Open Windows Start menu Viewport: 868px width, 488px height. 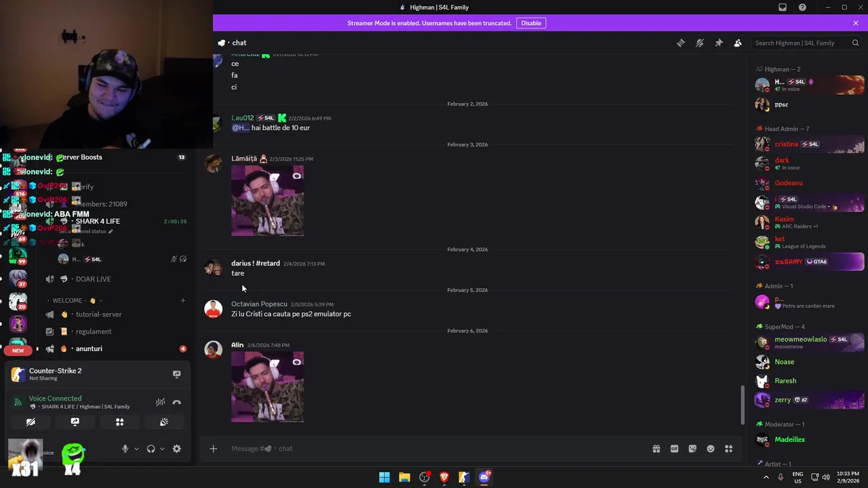pos(384,477)
